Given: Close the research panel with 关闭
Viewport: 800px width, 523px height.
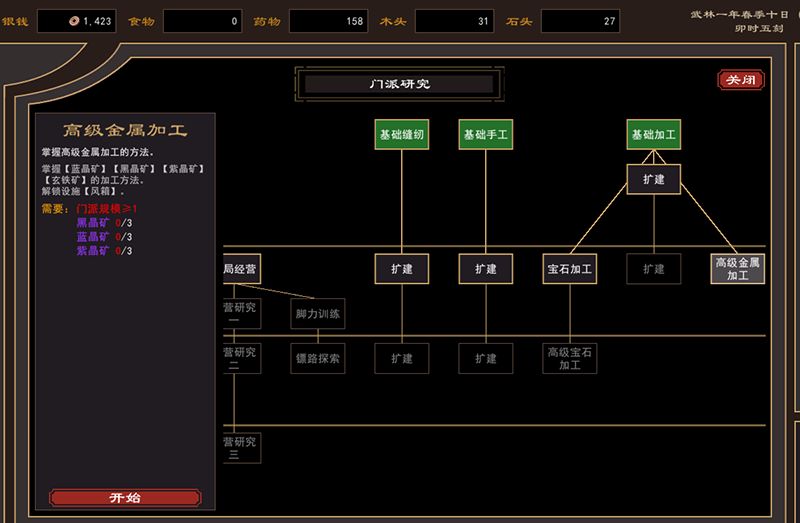Looking at the screenshot, I should [742, 80].
